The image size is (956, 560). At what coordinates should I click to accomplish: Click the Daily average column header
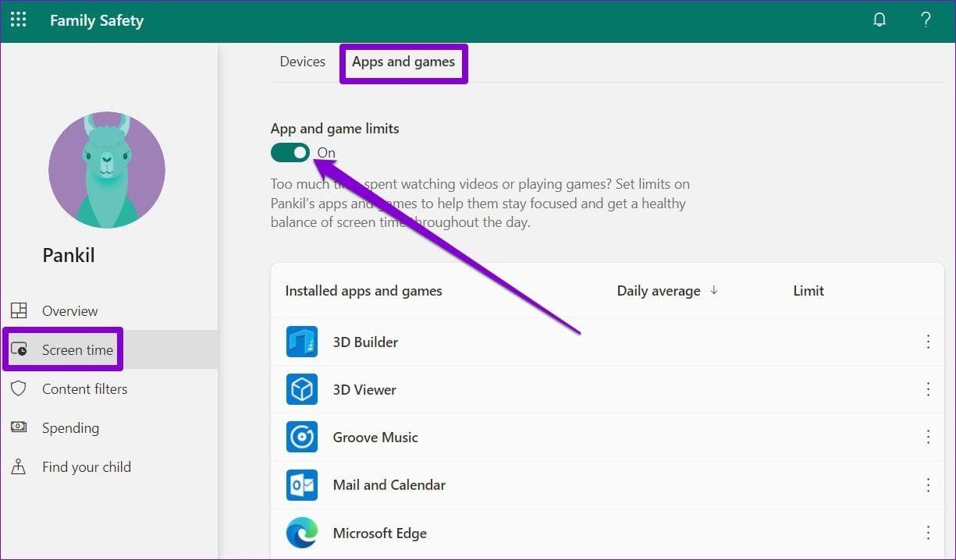[x=659, y=291]
